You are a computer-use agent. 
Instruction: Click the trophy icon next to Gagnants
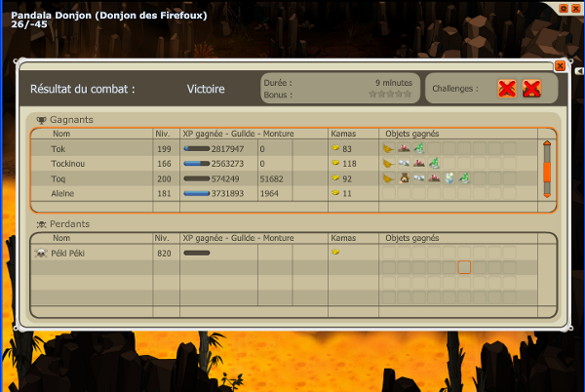[41, 120]
